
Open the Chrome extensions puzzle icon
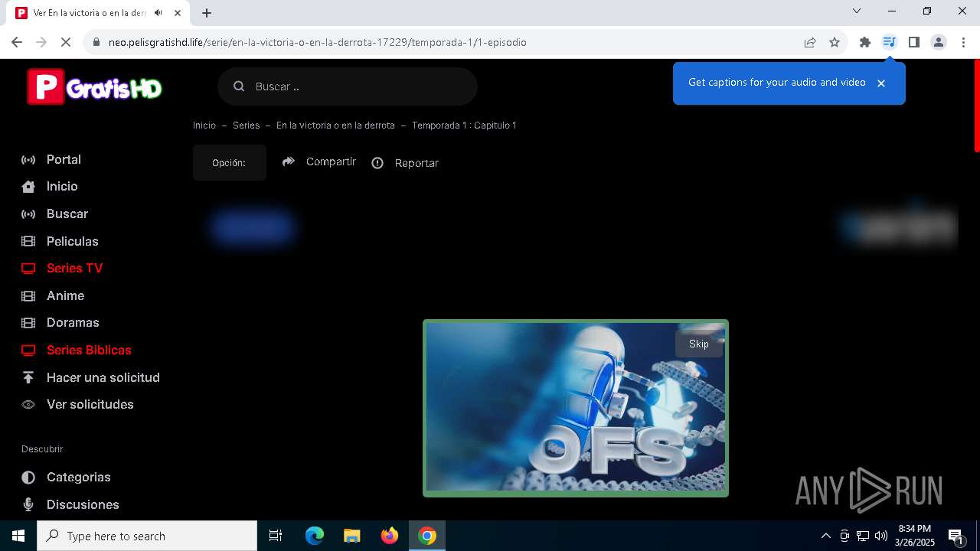point(865,42)
